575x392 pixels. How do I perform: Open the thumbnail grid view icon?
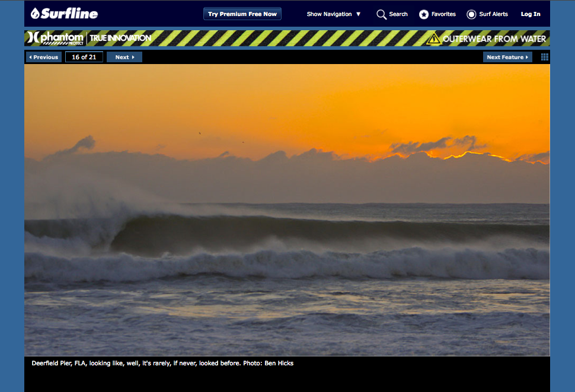click(x=545, y=57)
